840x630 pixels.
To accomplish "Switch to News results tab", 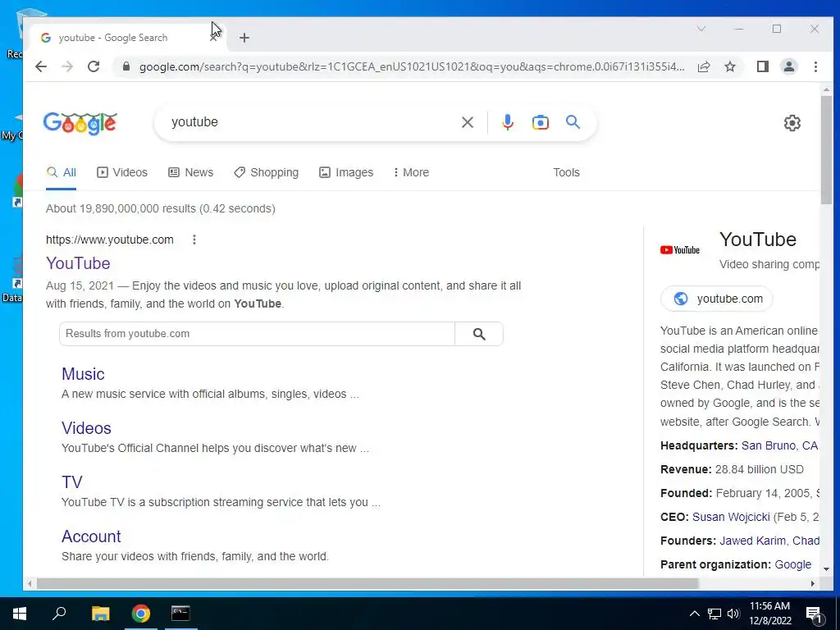I will (x=190, y=172).
